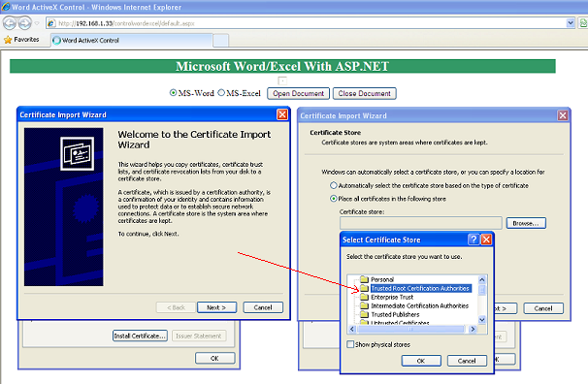
Task: Click the Certificate store text field
Action: [x=421, y=223]
